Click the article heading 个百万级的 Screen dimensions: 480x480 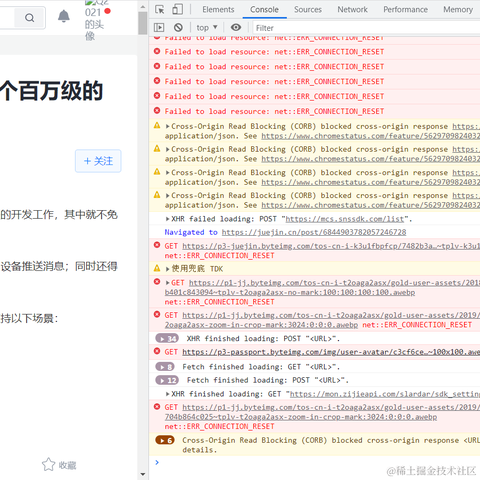coord(52,91)
